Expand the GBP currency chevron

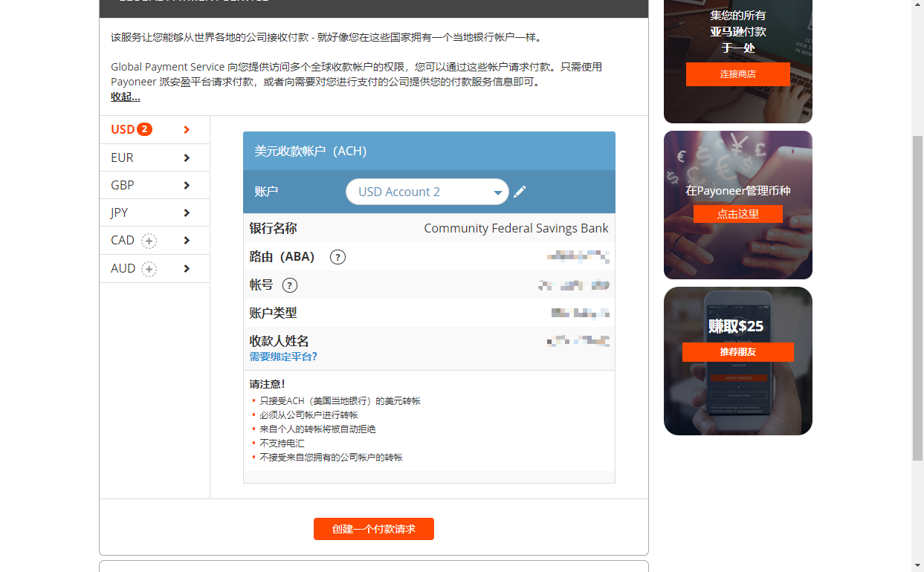[187, 185]
